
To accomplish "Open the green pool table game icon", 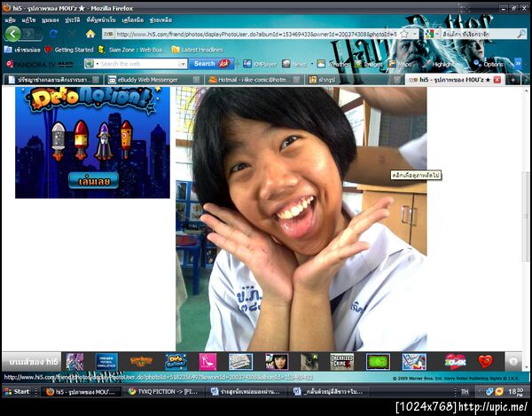I will click(378, 362).
